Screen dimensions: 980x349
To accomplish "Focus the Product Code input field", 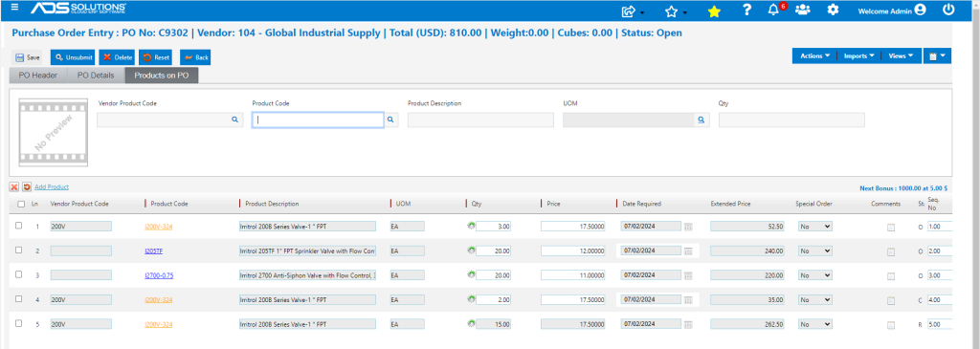I will click(318, 120).
